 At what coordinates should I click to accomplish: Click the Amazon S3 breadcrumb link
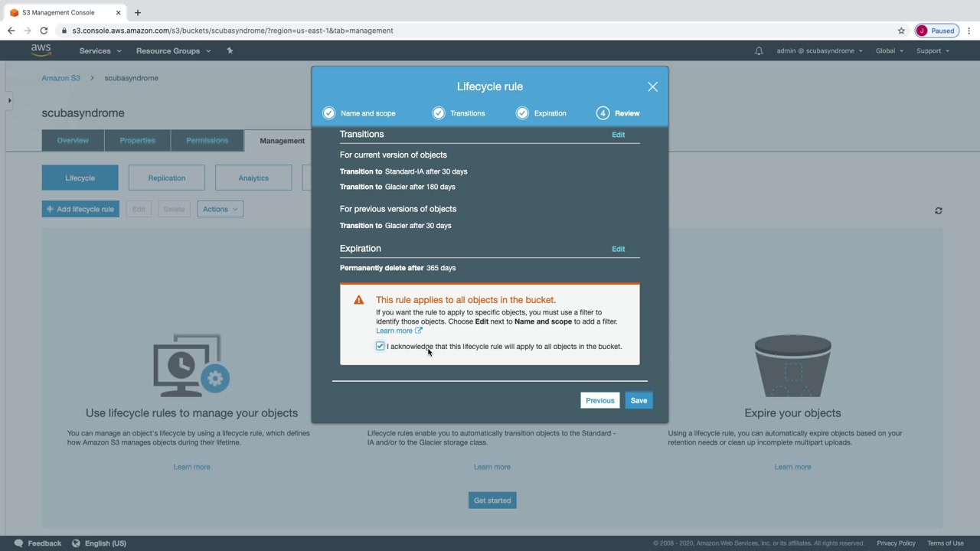point(60,78)
